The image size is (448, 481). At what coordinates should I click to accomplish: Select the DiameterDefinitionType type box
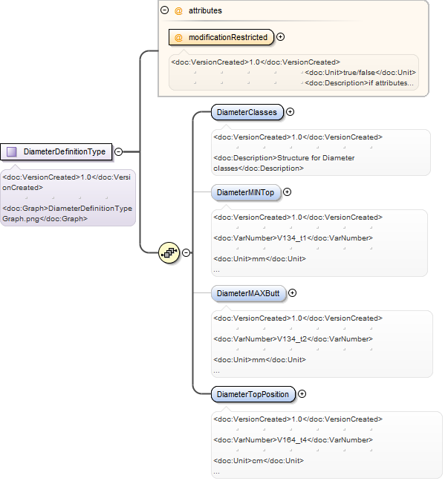[x=56, y=151]
